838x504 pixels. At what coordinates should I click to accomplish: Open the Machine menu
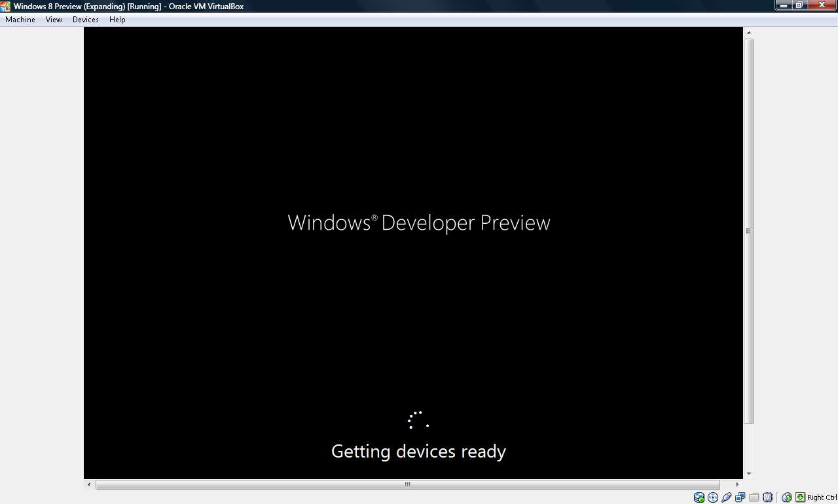tap(20, 20)
